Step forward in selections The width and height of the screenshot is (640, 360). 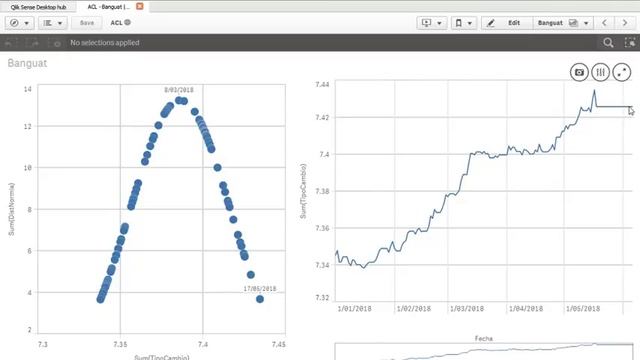pyautogui.click(x=33, y=42)
